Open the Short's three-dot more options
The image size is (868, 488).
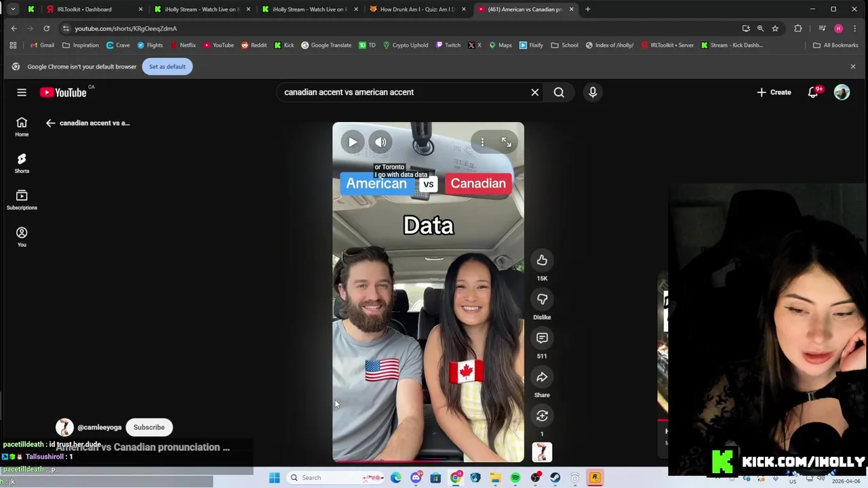click(482, 142)
